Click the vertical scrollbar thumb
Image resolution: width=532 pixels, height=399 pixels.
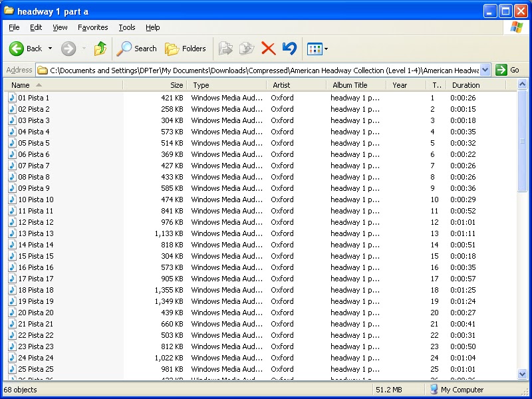[x=522, y=140]
